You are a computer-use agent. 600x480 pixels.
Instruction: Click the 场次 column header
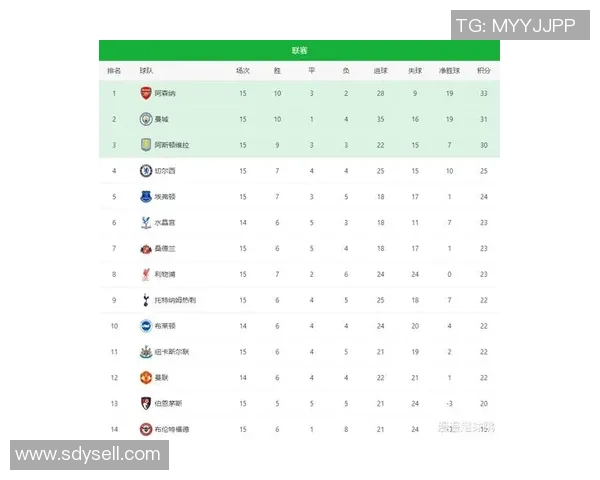pyautogui.click(x=242, y=71)
